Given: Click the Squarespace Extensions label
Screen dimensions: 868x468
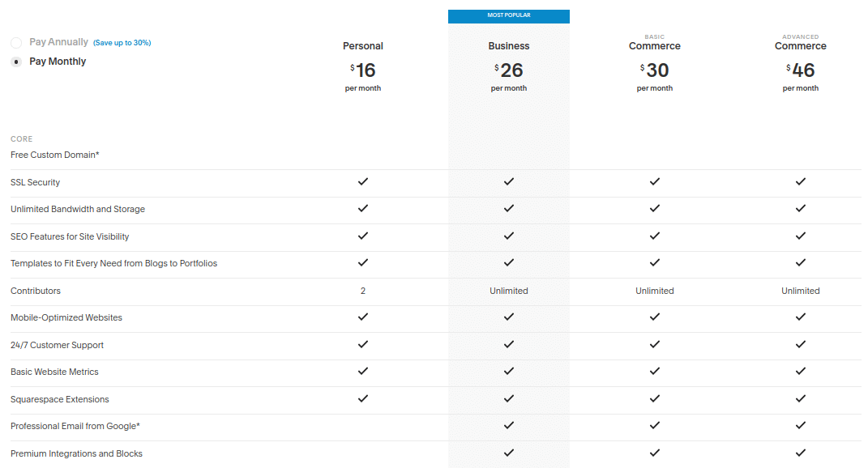Looking at the screenshot, I should tap(60, 399).
